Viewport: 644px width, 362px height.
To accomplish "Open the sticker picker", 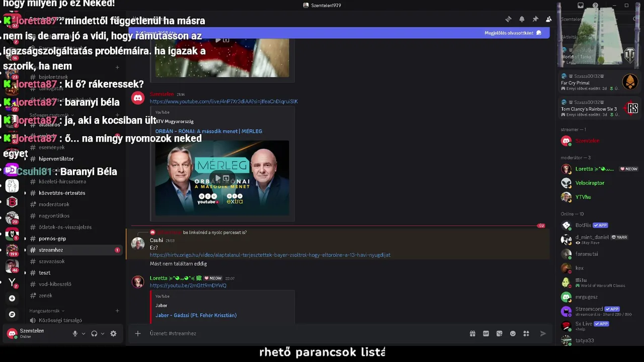I will click(x=499, y=333).
